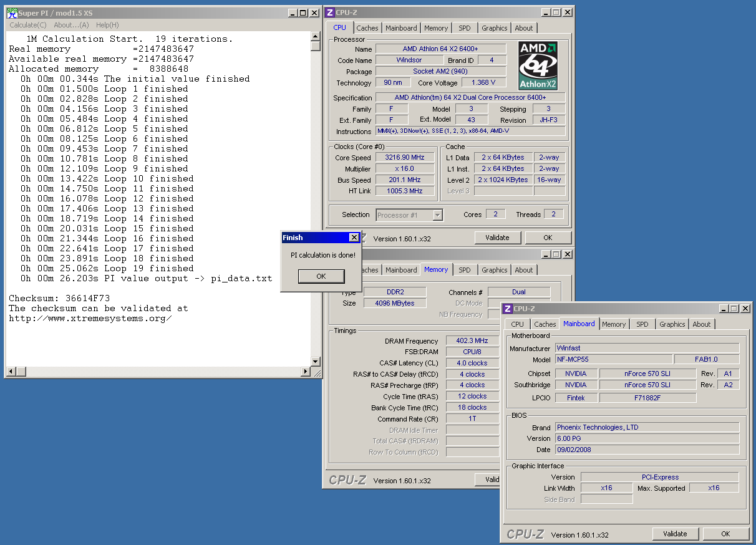Open the Graphics tab in the top CPU-Z window
Screen dimensions: 756x545
pyautogui.click(x=495, y=28)
